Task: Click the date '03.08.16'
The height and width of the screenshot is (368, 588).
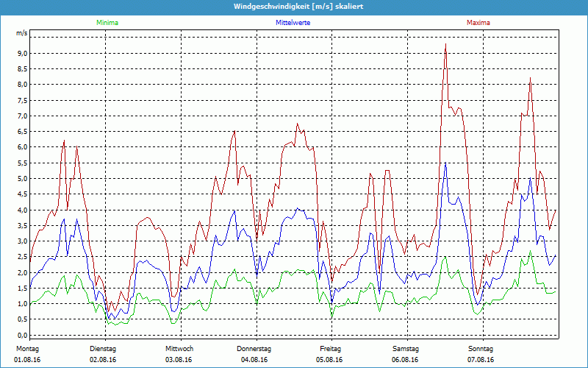Action: (179, 360)
